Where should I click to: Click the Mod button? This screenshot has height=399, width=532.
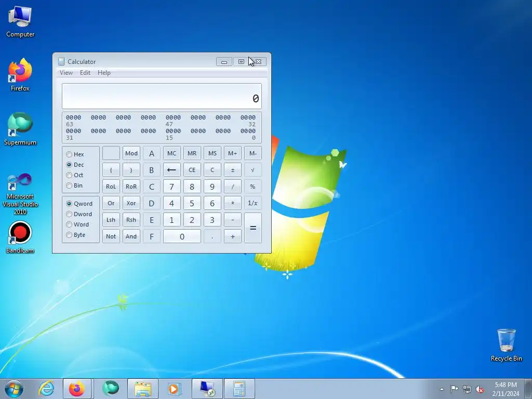tap(131, 153)
